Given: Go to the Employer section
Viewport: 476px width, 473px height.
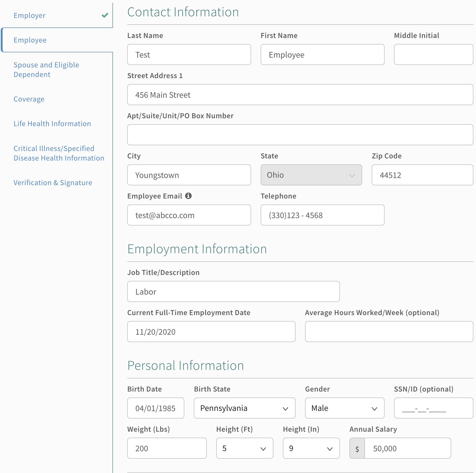Looking at the screenshot, I should pos(30,16).
